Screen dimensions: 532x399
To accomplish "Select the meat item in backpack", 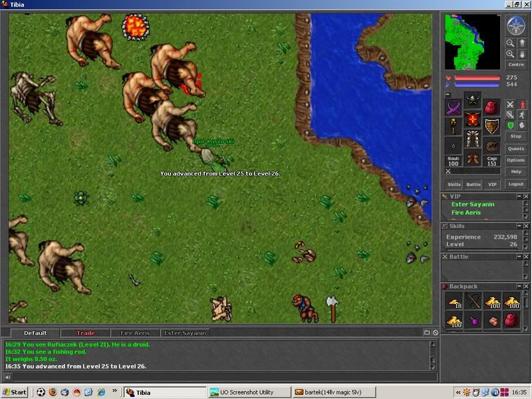I will coord(493,321).
